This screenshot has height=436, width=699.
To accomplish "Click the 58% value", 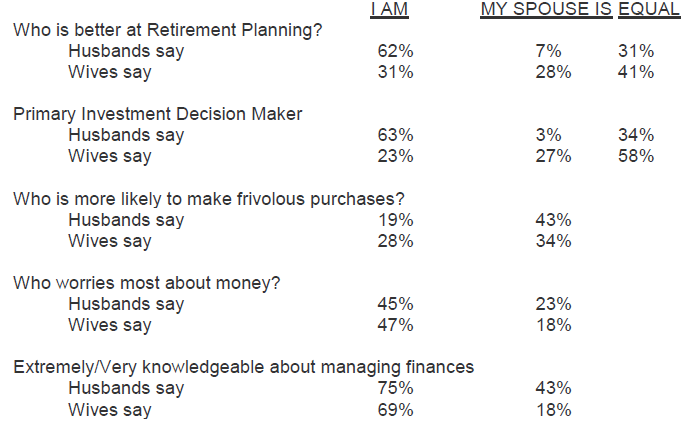I will [636, 156].
